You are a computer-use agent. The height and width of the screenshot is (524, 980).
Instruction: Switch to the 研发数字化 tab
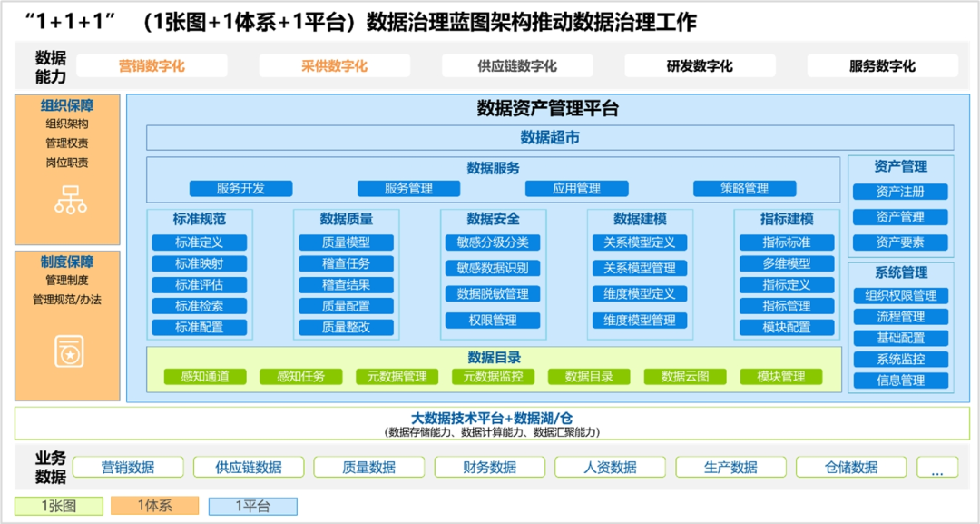pyautogui.click(x=699, y=66)
